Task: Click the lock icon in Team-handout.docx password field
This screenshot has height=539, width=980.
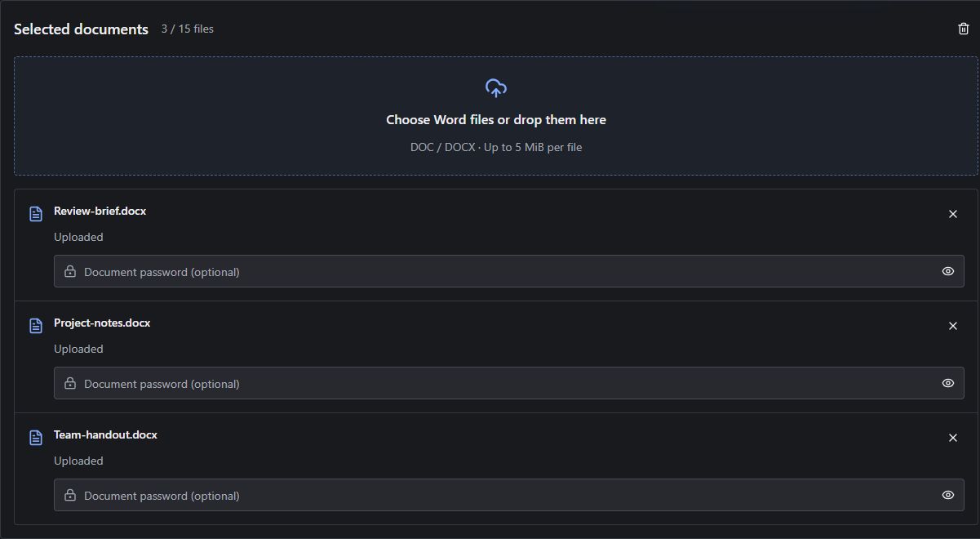Action: click(70, 495)
